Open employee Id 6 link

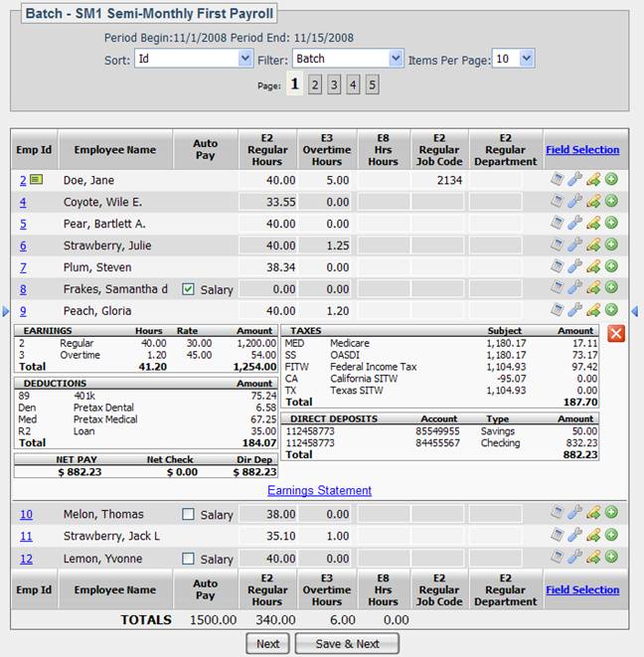point(23,246)
